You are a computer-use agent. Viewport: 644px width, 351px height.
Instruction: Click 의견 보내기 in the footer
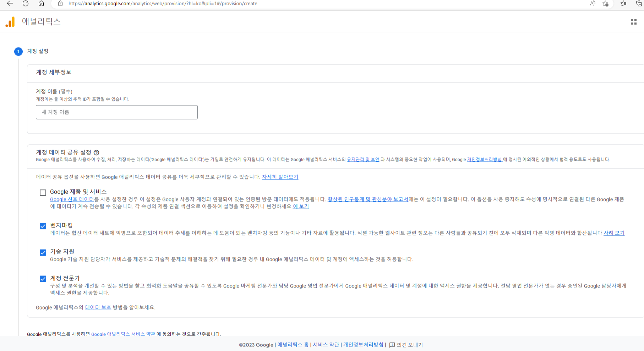click(410, 345)
